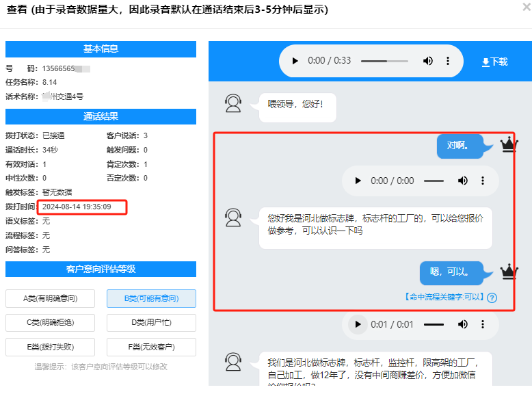This screenshot has height=394, width=532.
Task: Mute the 0:00 / 0:00 audio clip
Action: pyautogui.click(x=463, y=181)
